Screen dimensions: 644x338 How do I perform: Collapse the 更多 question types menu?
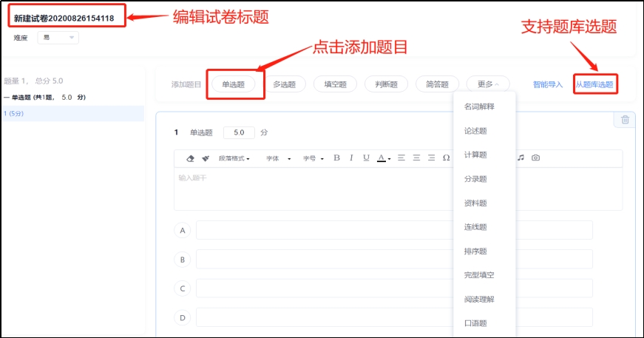488,84
